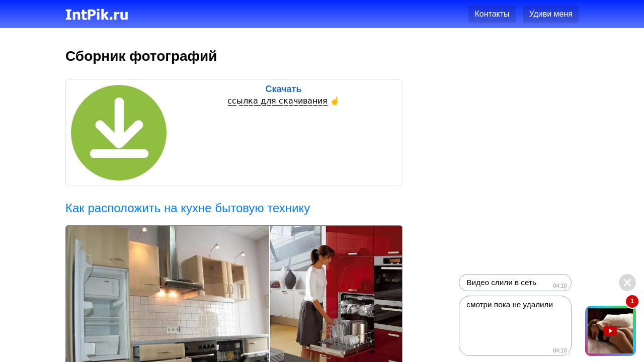Open the Скачать link
Image resolution: width=644 pixels, height=362 pixels.
(x=283, y=89)
